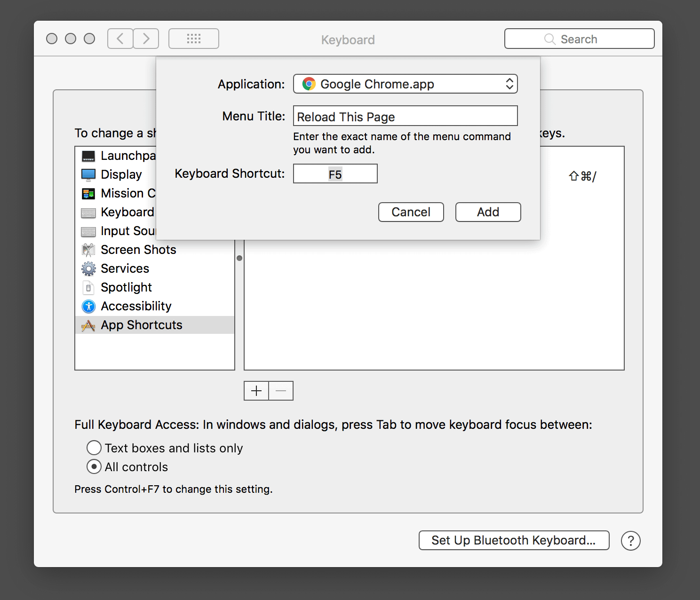Click the Accessibility icon
Screen dimensions: 700x600
coord(88,306)
